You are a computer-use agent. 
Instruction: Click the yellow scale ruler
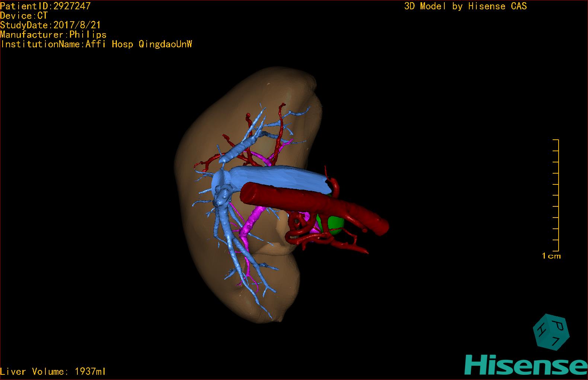coord(557,195)
